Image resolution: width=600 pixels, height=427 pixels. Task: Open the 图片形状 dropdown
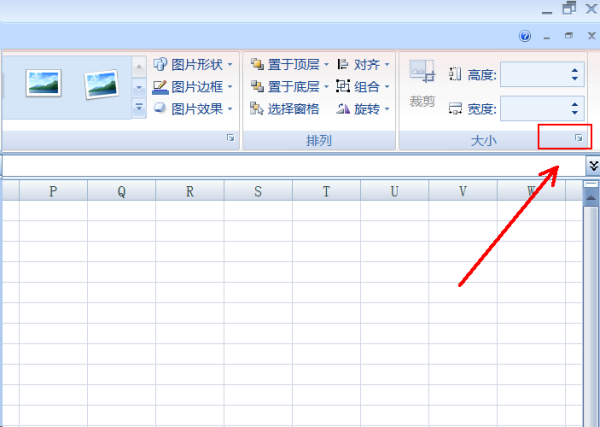click(x=193, y=64)
